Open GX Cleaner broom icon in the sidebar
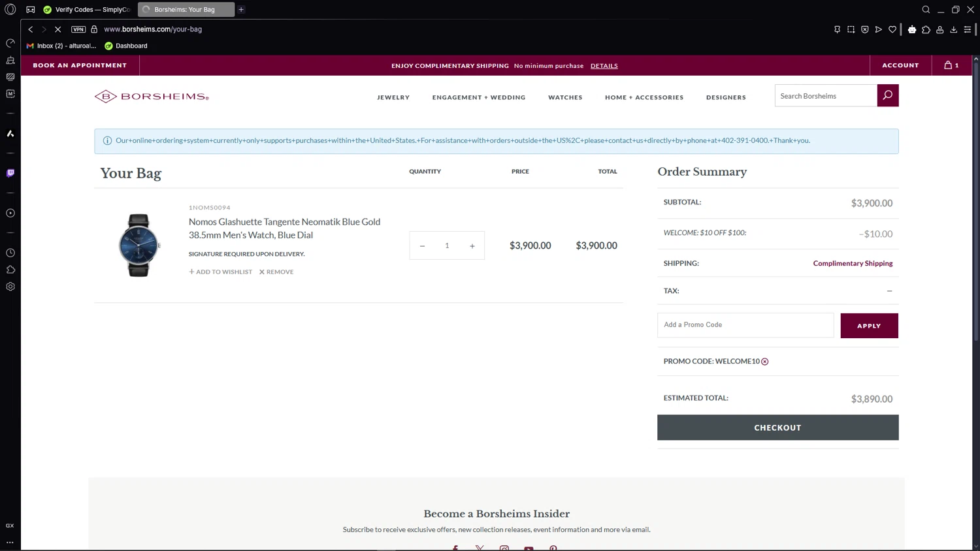Image resolution: width=980 pixels, height=551 pixels. tap(10, 60)
